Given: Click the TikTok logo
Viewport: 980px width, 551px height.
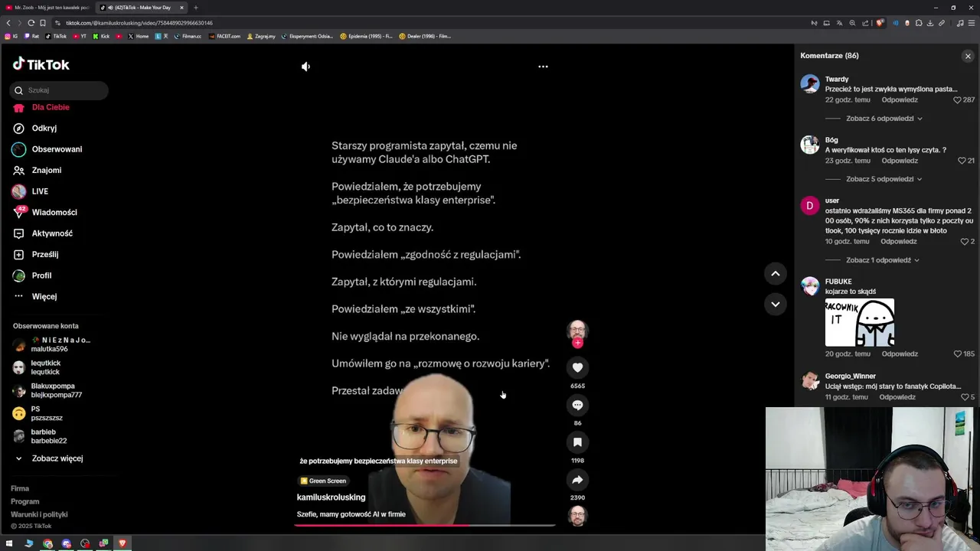Looking at the screenshot, I should pos(41,64).
